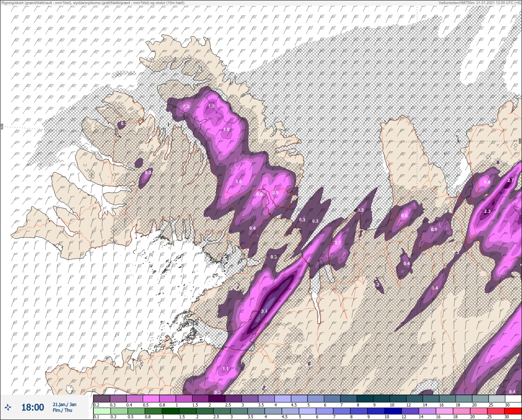Click the four-point star icon beside 18:00

8,407
